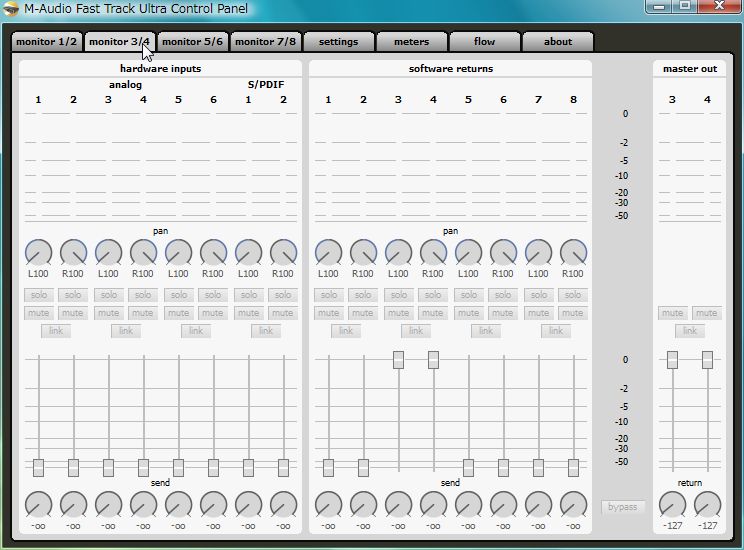Link analog inputs 5 and 6
744x550 pixels.
(196, 331)
